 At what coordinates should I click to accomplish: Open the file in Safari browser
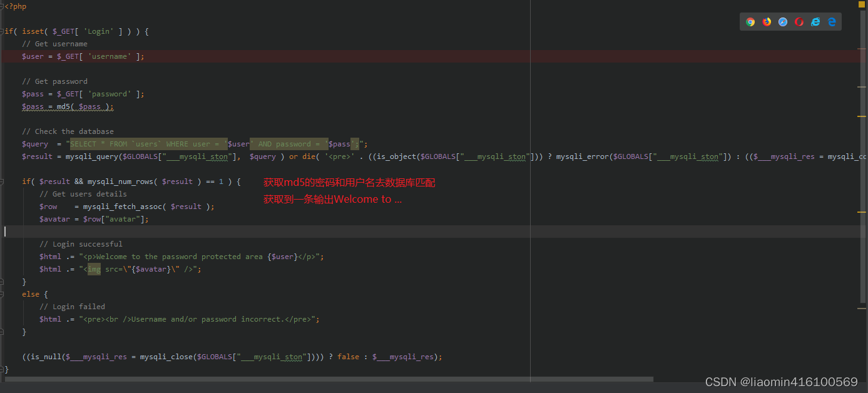[783, 22]
